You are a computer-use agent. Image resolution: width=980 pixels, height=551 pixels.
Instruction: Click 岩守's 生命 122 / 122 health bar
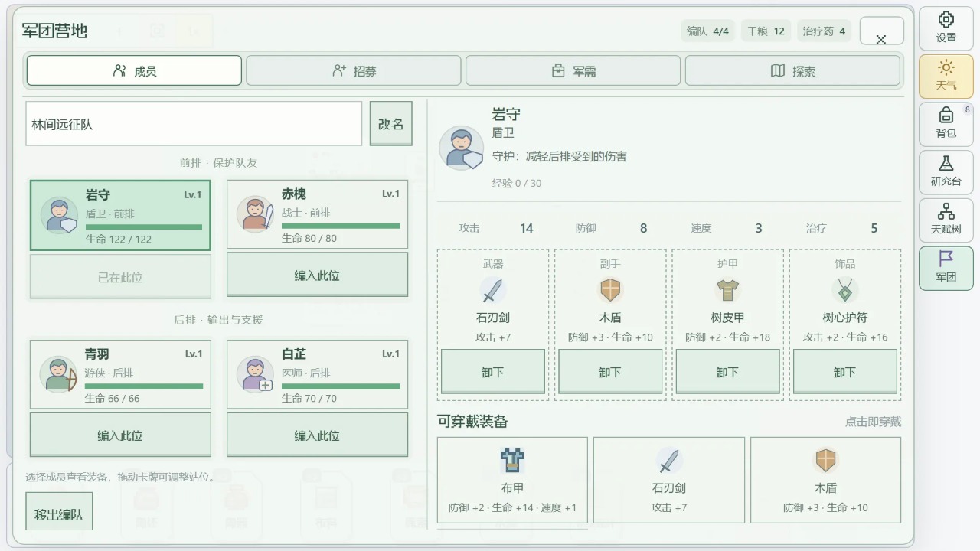(144, 227)
